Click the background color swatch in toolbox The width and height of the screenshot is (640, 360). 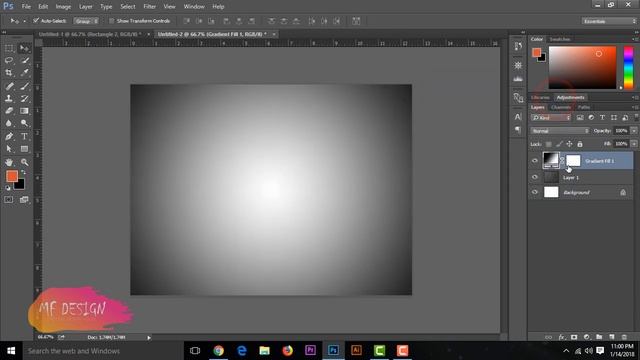pos(20,186)
